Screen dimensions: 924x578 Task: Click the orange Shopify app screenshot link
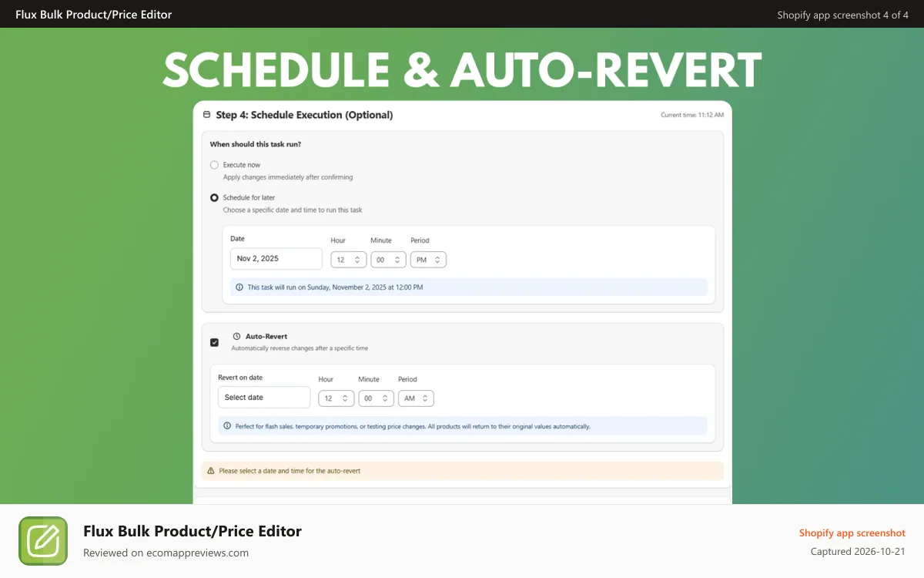[852, 533]
